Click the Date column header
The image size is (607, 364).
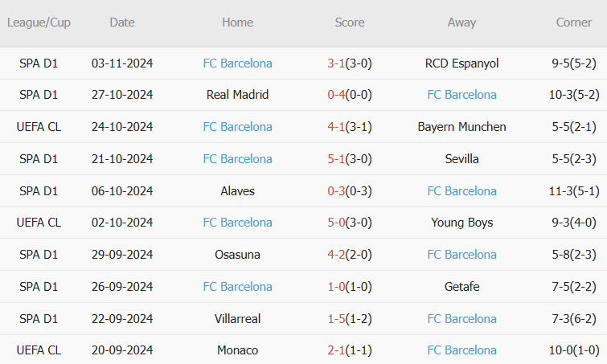[122, 22]
